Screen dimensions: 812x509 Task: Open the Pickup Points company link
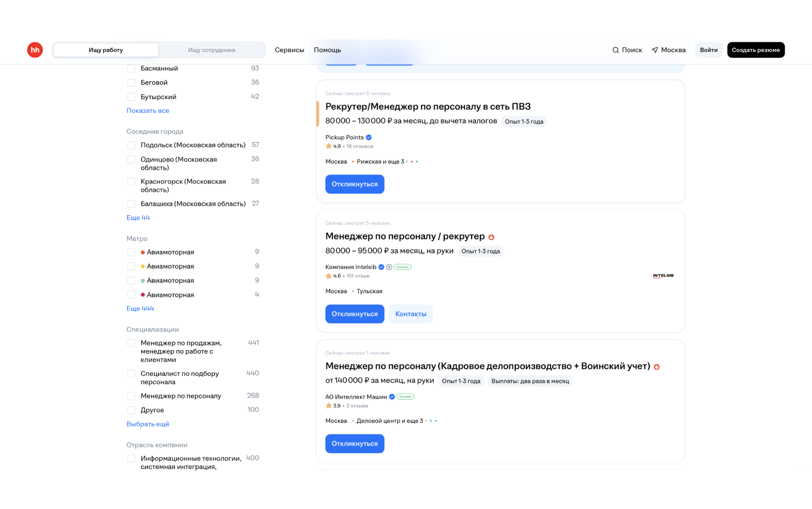[345, 137]
